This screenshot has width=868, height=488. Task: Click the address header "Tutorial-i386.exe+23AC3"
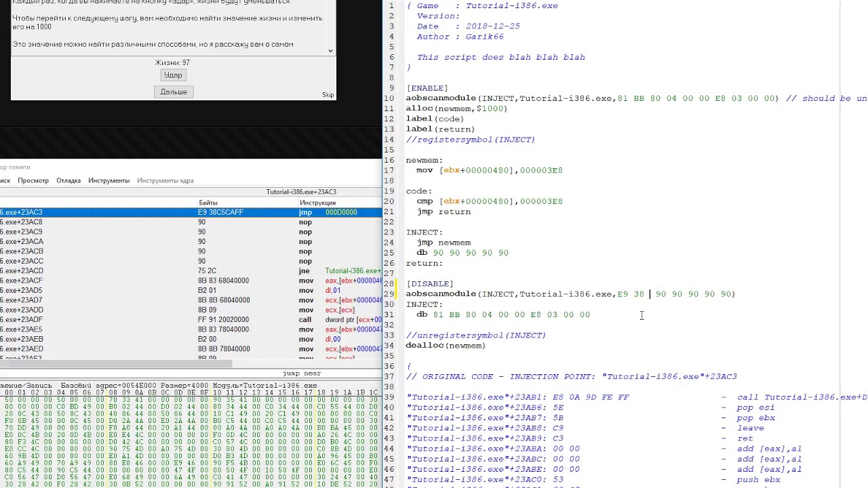coord(301,192)
